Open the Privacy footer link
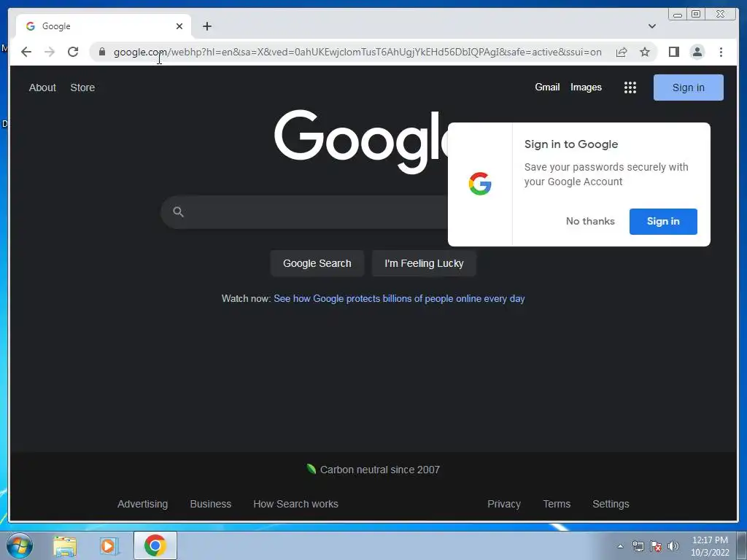 (x=504, y=504)
